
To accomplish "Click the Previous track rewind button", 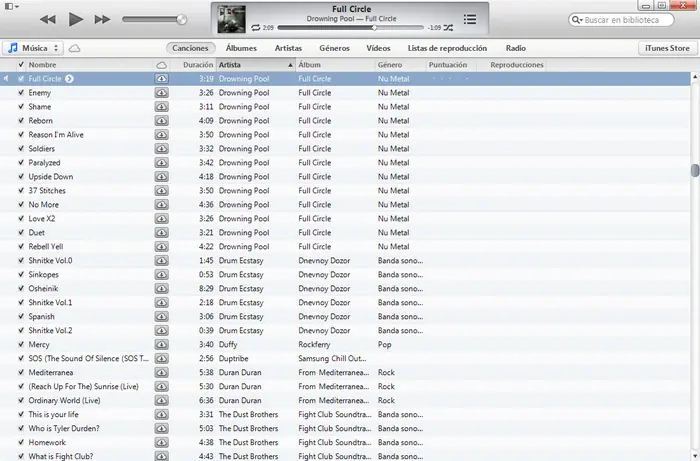I will [x=48, y=19].
